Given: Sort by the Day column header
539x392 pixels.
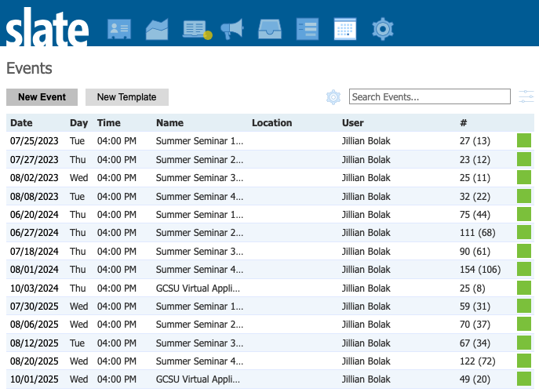Looking at the screenshot, I should coord(78,123).
